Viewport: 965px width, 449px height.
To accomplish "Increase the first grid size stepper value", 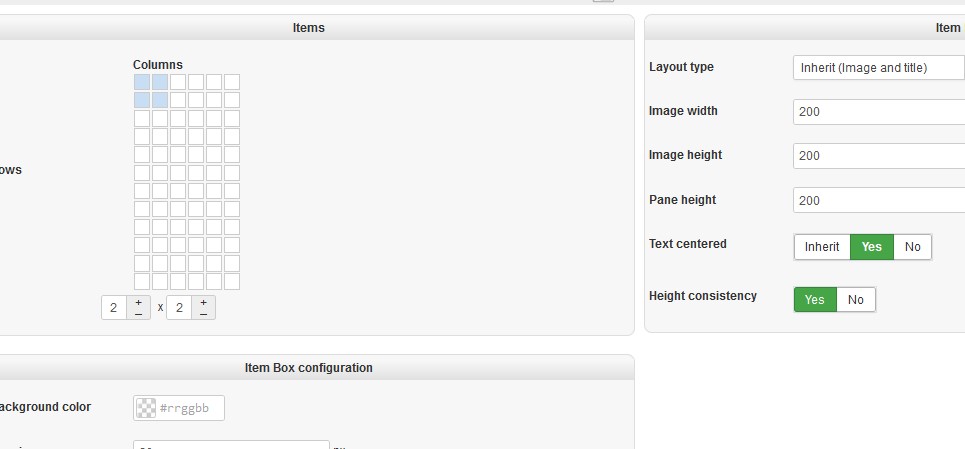I will pos(138,301).
